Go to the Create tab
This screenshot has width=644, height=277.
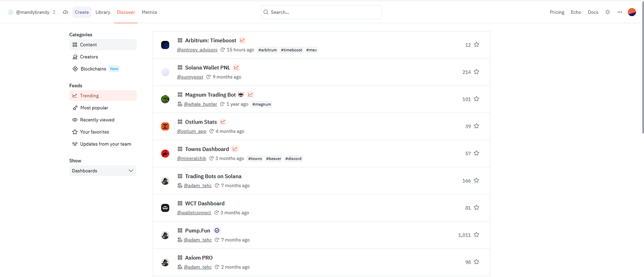[x=82, y=12]
